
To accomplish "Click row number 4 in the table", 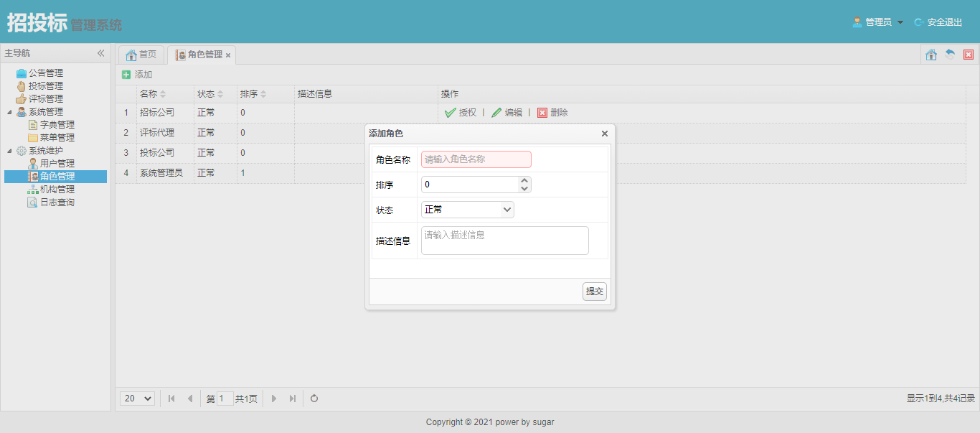I will coord(126,173).
